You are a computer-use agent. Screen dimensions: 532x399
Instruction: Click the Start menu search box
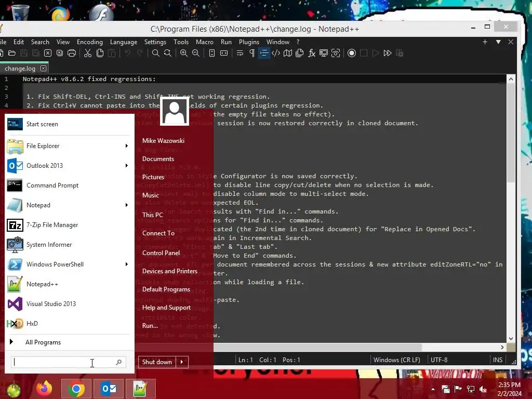(68, 362)
